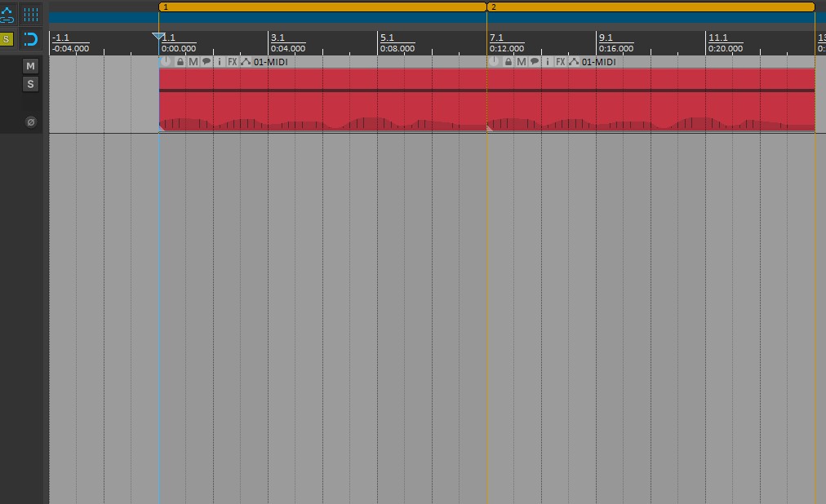Click fade-in handle of second MIDI item
The image size is (826, 504).
tap(490, 127)
